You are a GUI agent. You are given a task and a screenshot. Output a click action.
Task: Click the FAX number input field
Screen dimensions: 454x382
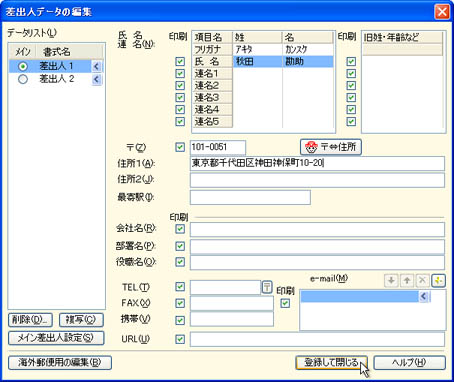coord(232,303)
